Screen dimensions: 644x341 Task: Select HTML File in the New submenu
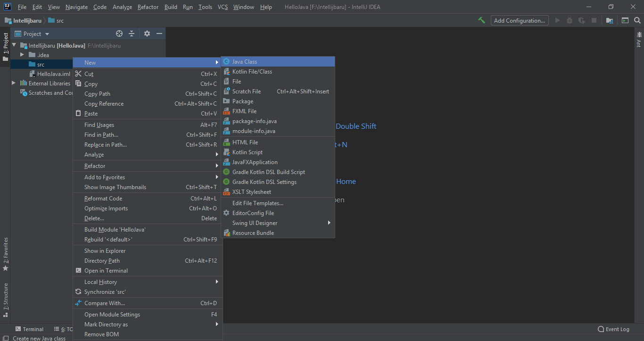[278, 142]
